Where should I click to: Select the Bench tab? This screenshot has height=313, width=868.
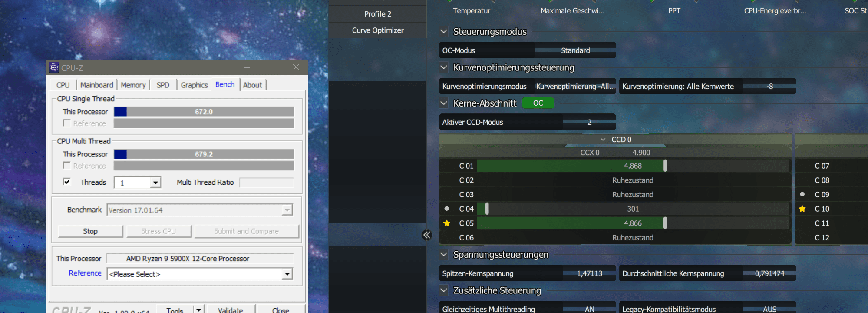coord(225,84)
